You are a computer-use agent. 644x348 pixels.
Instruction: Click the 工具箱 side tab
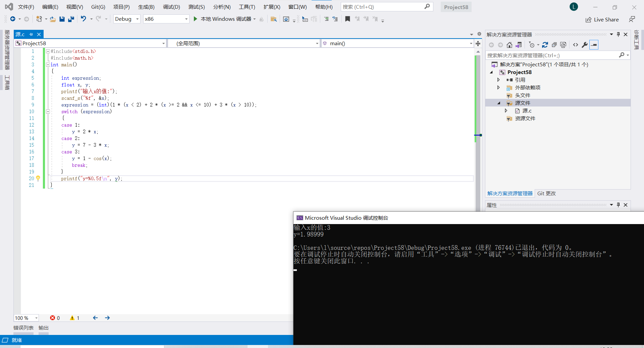pyautogui.click(x=7, y=83)
